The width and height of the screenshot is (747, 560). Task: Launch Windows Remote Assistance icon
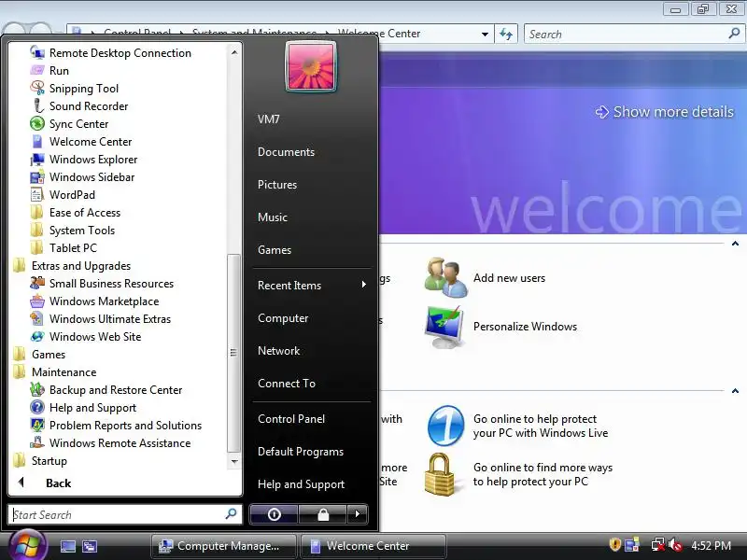coord(37,442)
